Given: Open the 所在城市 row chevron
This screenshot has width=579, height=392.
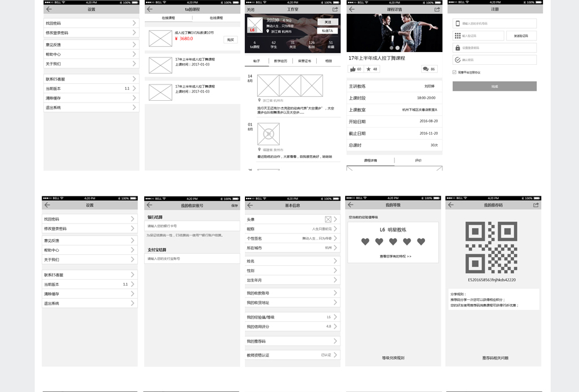Looking at the screenshot, I should tap(335, 248).
